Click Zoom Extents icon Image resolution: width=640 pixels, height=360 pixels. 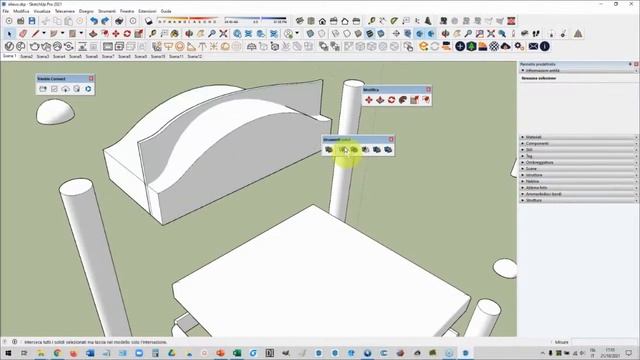click(x=223, y=34)
